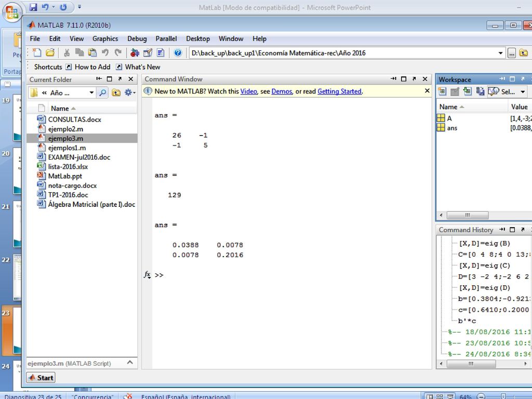
Task: Close the Current Folder panel
Action: (x=130, y=79)
